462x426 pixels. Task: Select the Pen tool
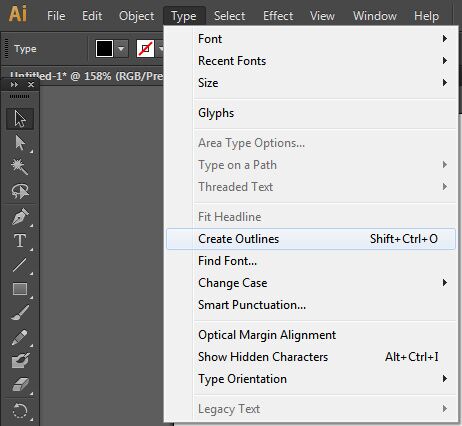[x=20, y=217]
